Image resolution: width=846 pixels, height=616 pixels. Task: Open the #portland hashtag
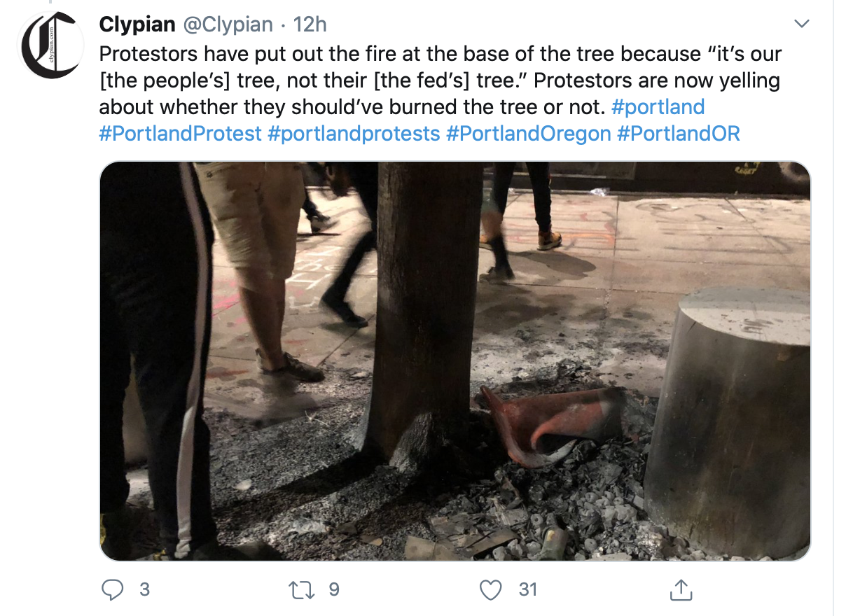tap(658, 107)
